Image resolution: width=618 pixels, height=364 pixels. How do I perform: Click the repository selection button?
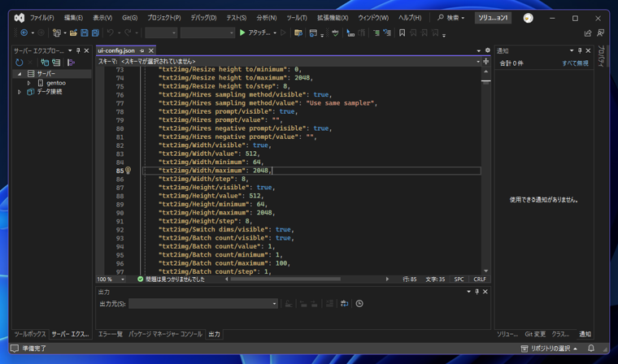tap(549, 349)
